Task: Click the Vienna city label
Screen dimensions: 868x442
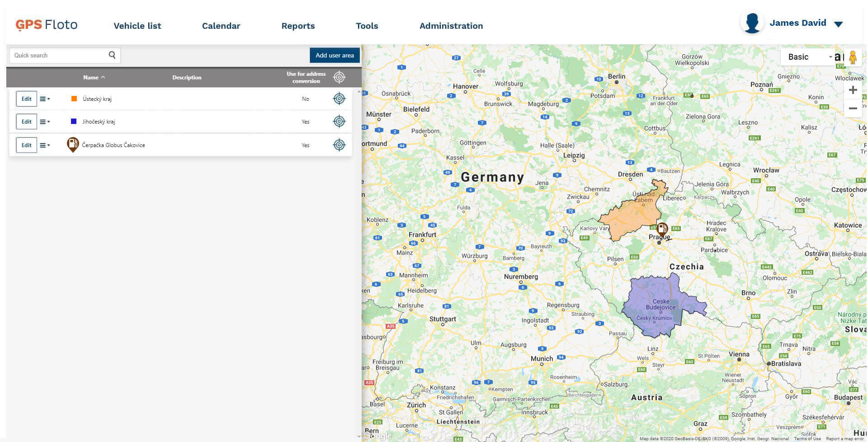Action: click(x=739, y=354)
